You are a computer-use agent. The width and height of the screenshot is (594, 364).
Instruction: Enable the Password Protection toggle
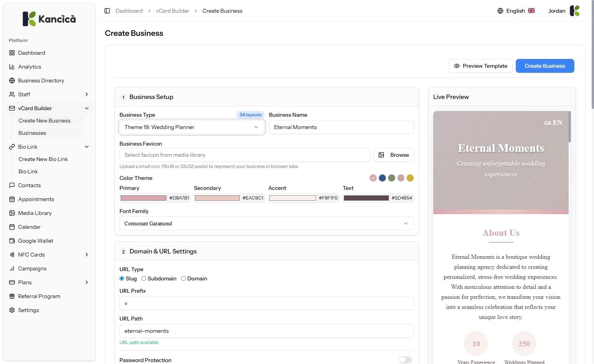tap(406, 360)
